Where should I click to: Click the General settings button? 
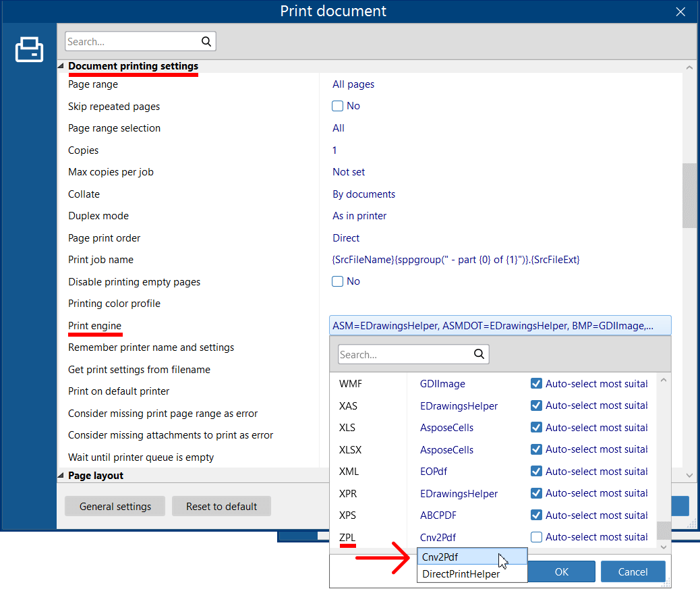tap(115, 505)
